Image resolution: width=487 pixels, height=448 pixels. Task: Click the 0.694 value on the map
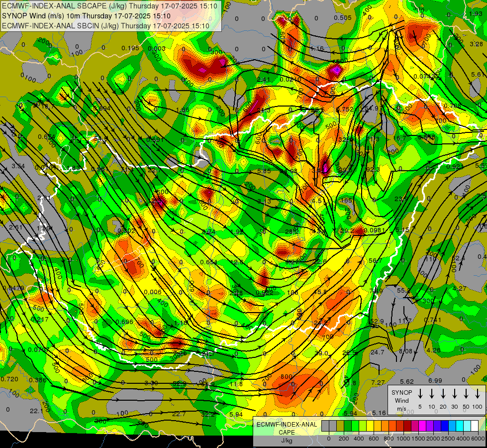pyautogui.click(x=101, y=109)
